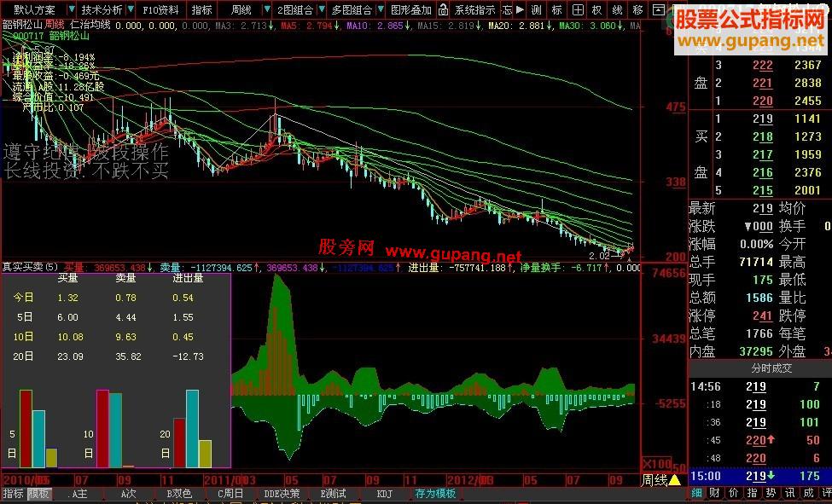
Task: Switch to the B双色 tab
Action: coord(177,494)
